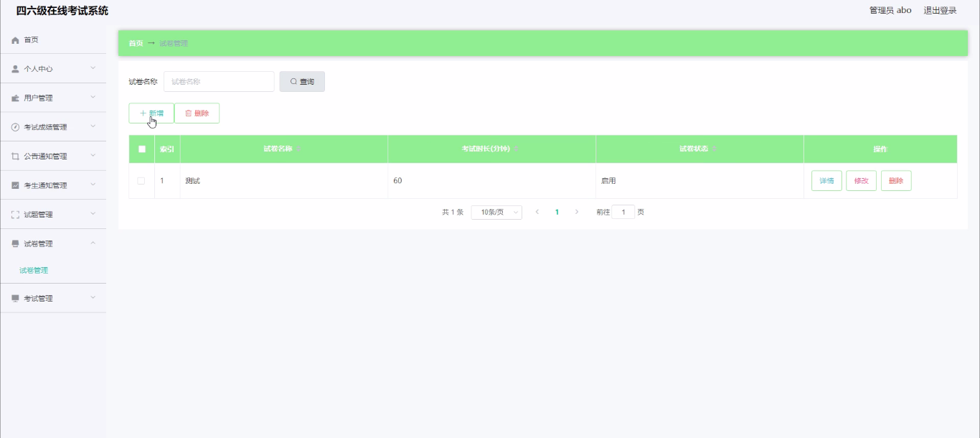This screenshot has width=980, height=438.
Task: Click the gauge icon beside 考试成绩管理
Action: point(15,127)
